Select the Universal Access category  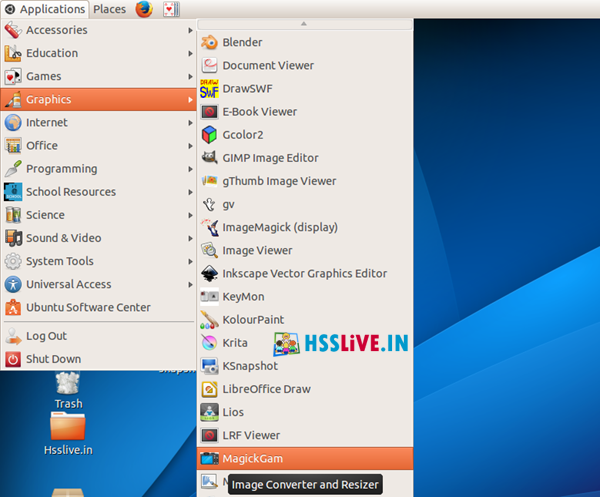pos(99,284)
